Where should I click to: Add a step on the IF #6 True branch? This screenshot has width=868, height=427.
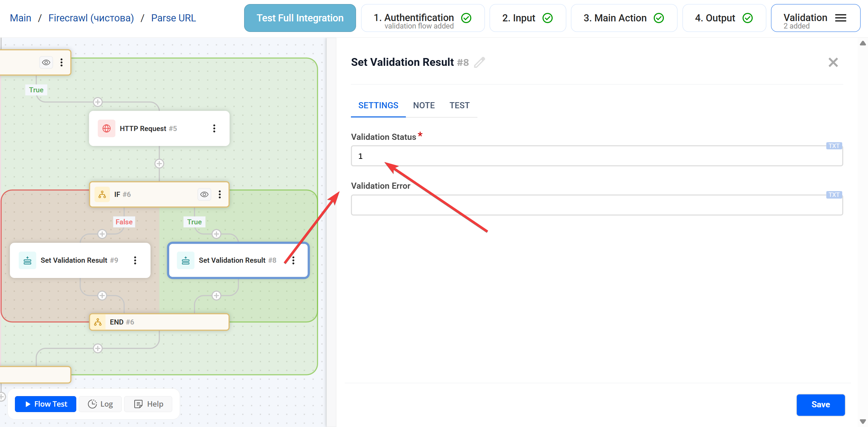point(216,234)
